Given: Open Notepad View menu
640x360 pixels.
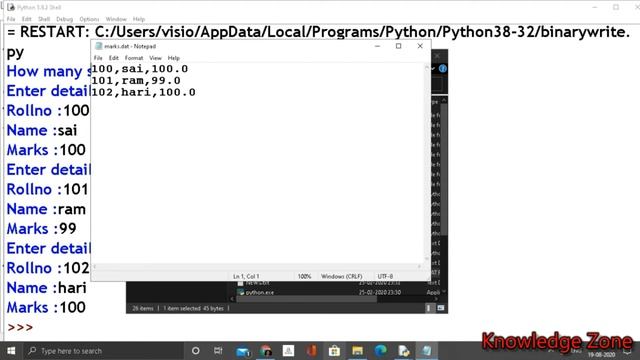Looking at the screenshot, I should pos(155,58).
